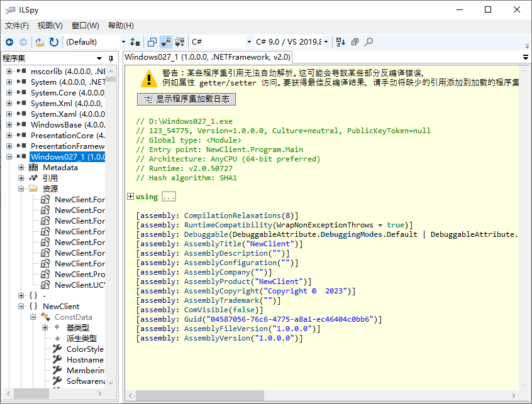This screenshot has width=532, height=404.
Task: Collapse the NewClient namespace node
Action: [21, 307]
